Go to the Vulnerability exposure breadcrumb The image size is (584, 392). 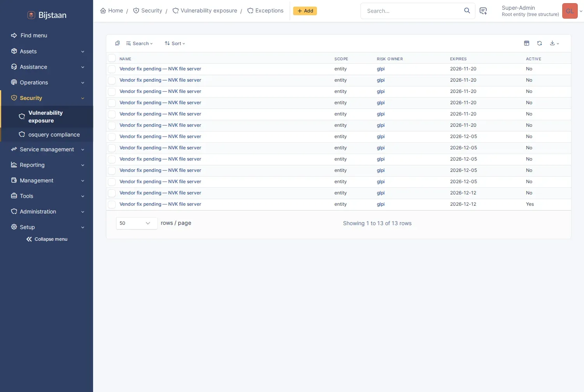(x=205, y=10)
